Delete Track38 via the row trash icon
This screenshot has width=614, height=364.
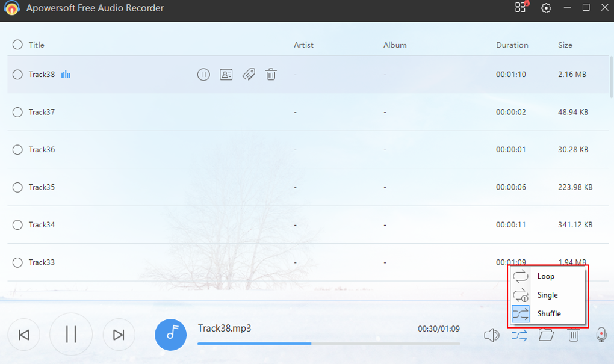(271, 75)
